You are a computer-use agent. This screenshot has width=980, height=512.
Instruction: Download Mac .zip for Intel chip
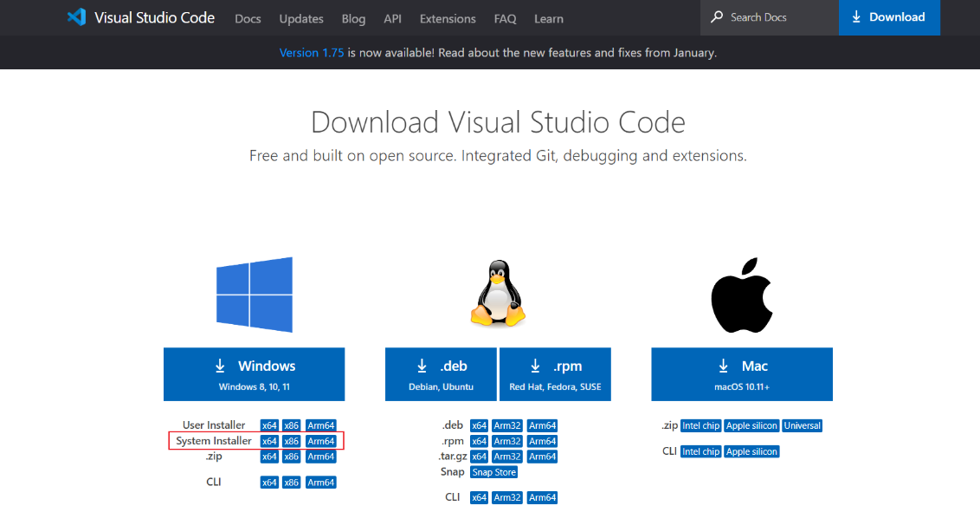point(700,425)
